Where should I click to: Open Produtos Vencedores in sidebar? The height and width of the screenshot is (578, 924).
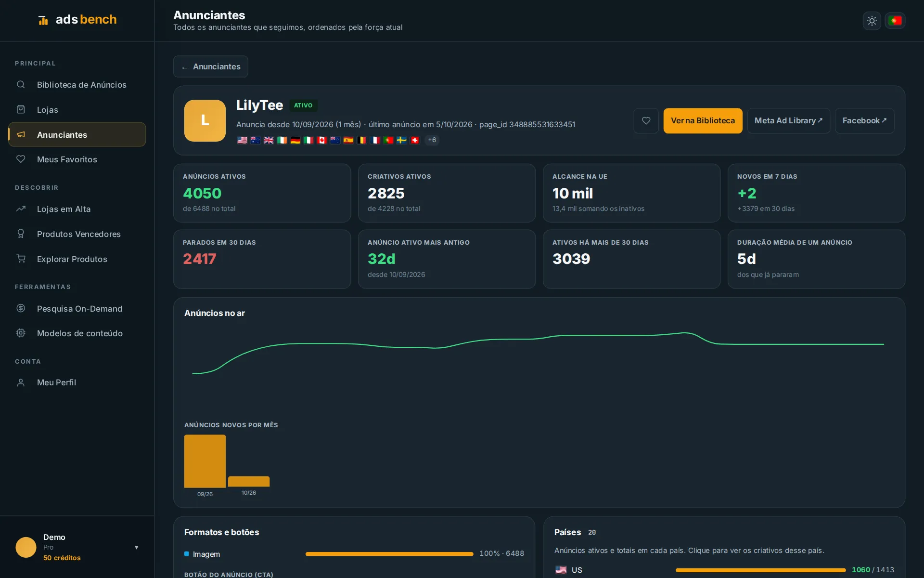click(x=77, y=234)
